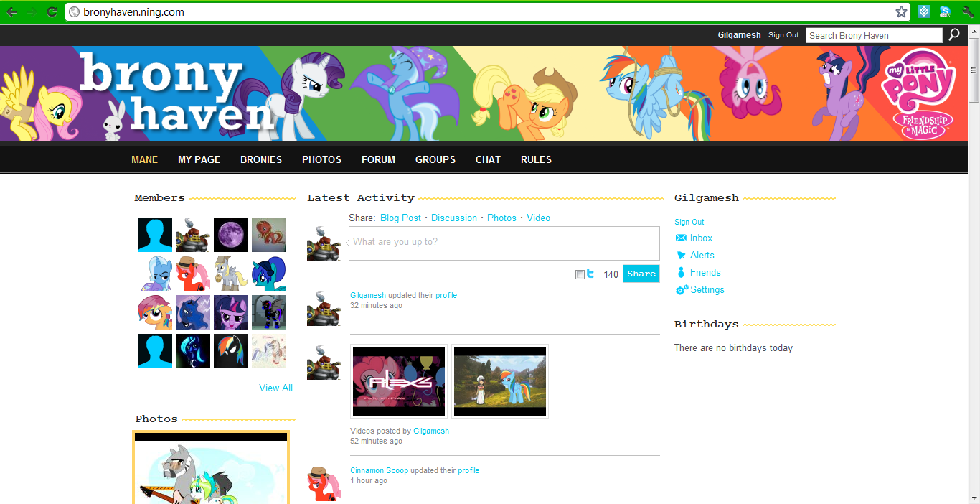980x504 pixels.
Task: Open the Alerts link
Action: [x=702, y=255]
